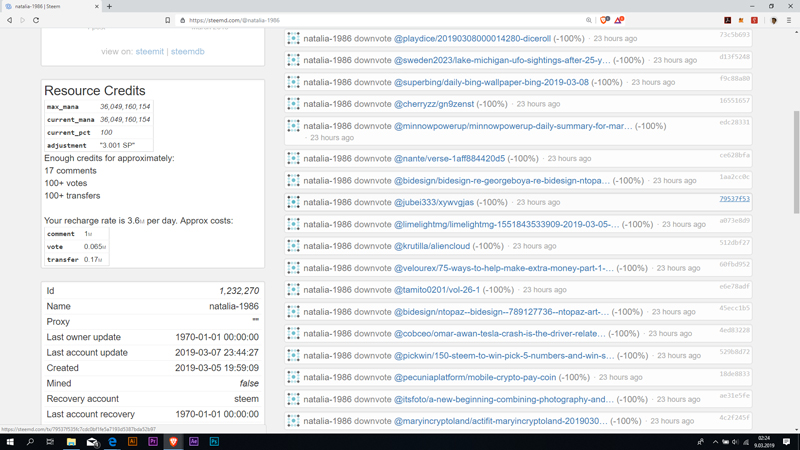The width and height of the screenshot is (800, 450).
Task: Switch to Brave browser on taskbar
Action: click(173, 441)
